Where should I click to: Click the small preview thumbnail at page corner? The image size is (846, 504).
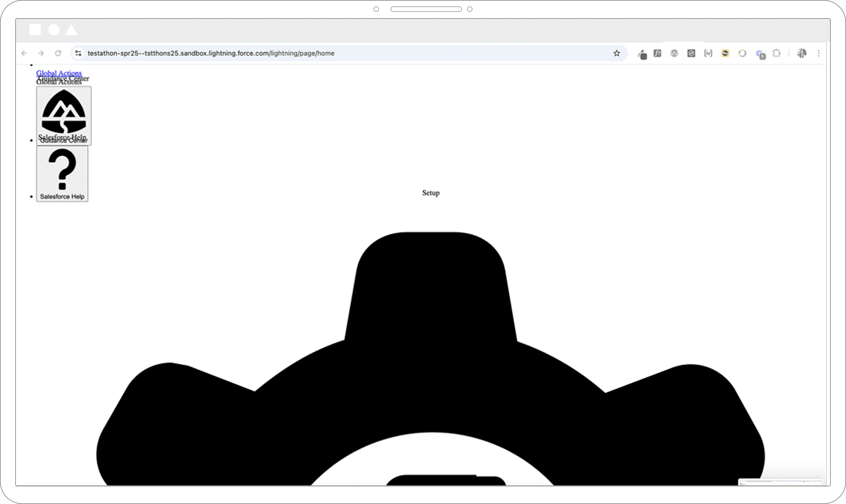point(781,482)
